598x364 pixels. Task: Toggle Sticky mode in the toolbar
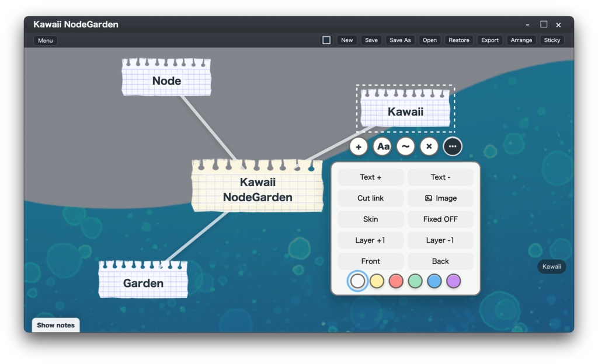(552, 40)
